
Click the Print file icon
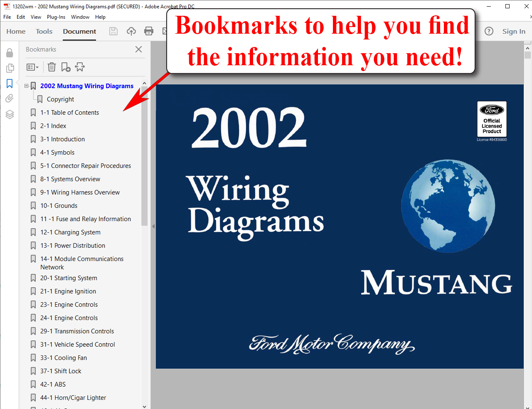pos(149,31)
